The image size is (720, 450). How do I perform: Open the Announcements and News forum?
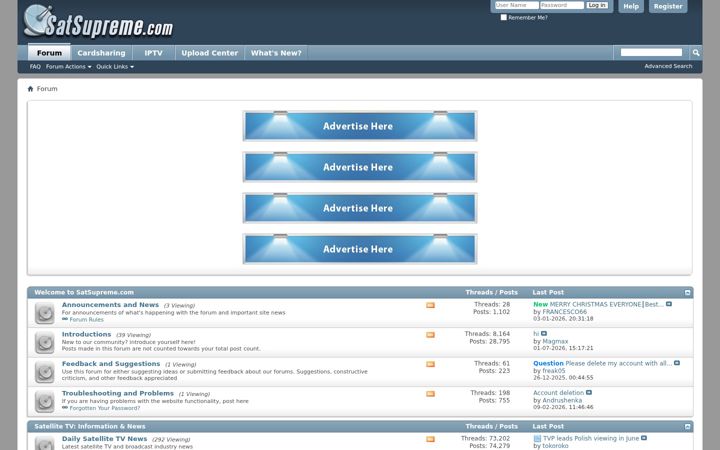pyautogui.click(x=110, y=304)
